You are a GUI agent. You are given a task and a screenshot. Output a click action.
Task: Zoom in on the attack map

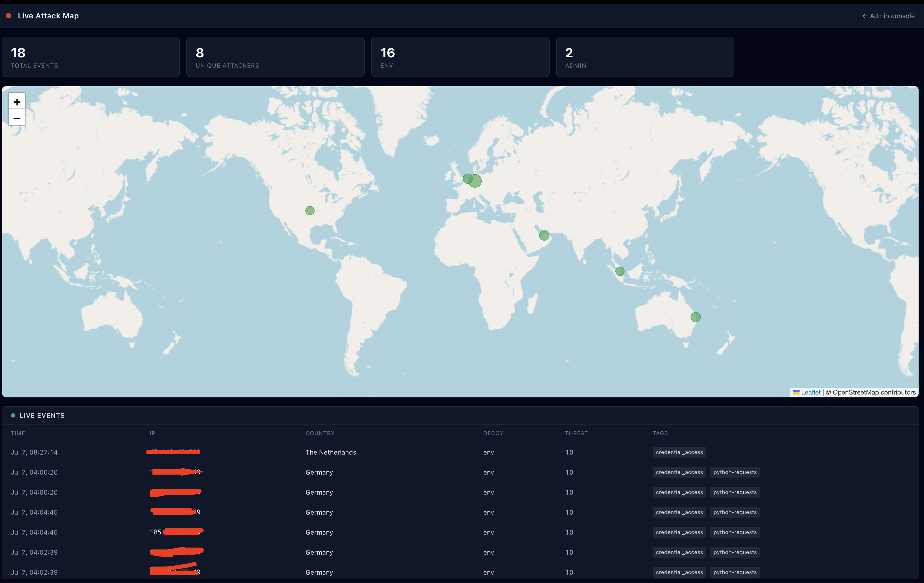coord(17,102)
